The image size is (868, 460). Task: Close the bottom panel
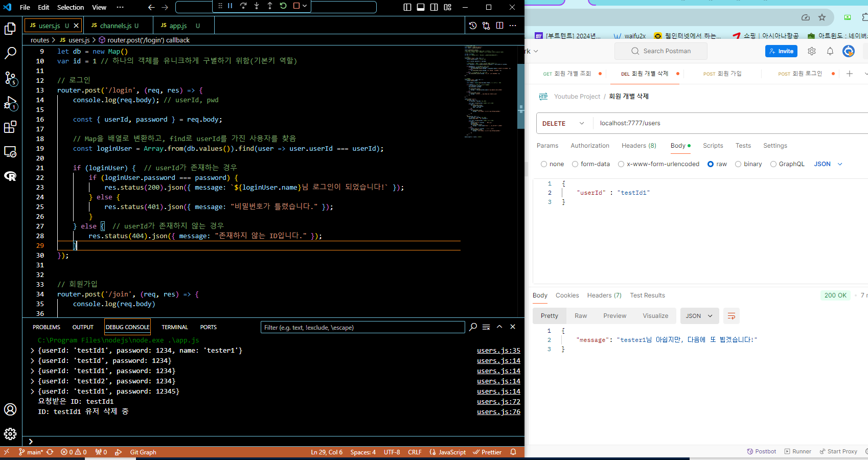tap(513, 327)
